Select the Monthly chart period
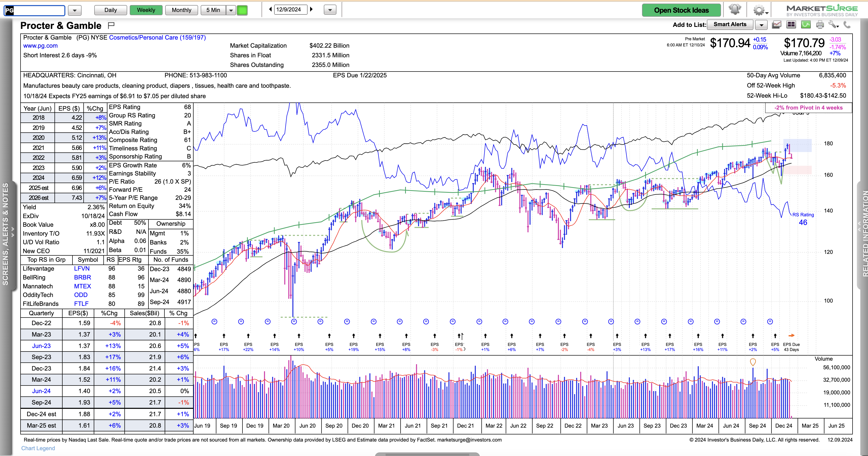Screen dimensions: 868x456 click(x=181, y=10)
